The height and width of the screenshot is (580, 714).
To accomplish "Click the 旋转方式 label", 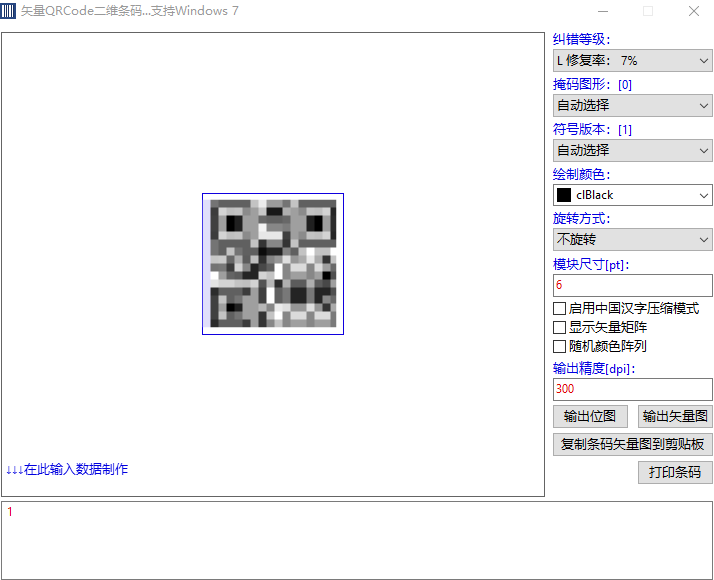I will pos(581,219).
